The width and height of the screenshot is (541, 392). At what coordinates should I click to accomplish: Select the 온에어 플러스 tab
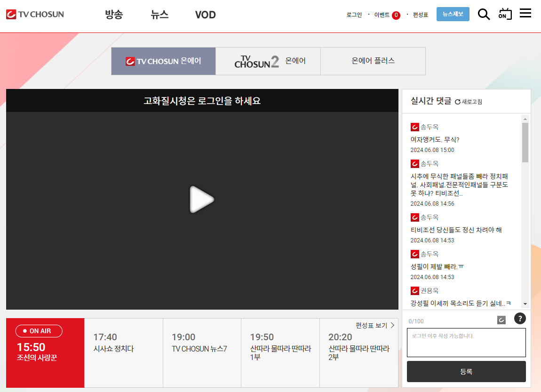(373, 61)
